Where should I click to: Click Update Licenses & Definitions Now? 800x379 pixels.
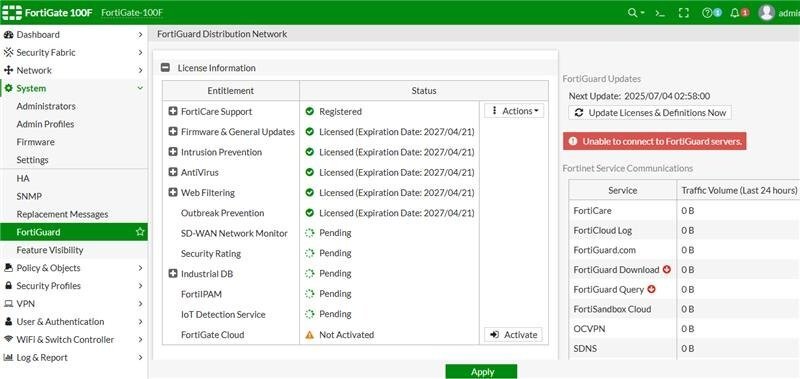(650, 113)
